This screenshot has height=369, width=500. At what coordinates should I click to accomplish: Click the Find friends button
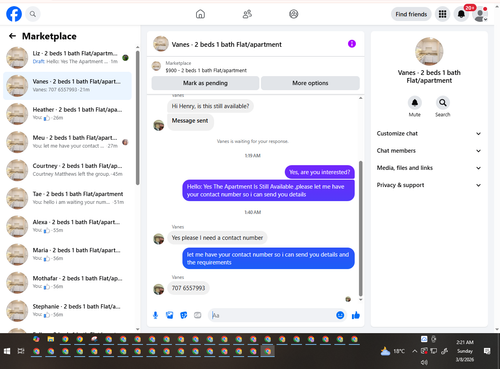411,14
